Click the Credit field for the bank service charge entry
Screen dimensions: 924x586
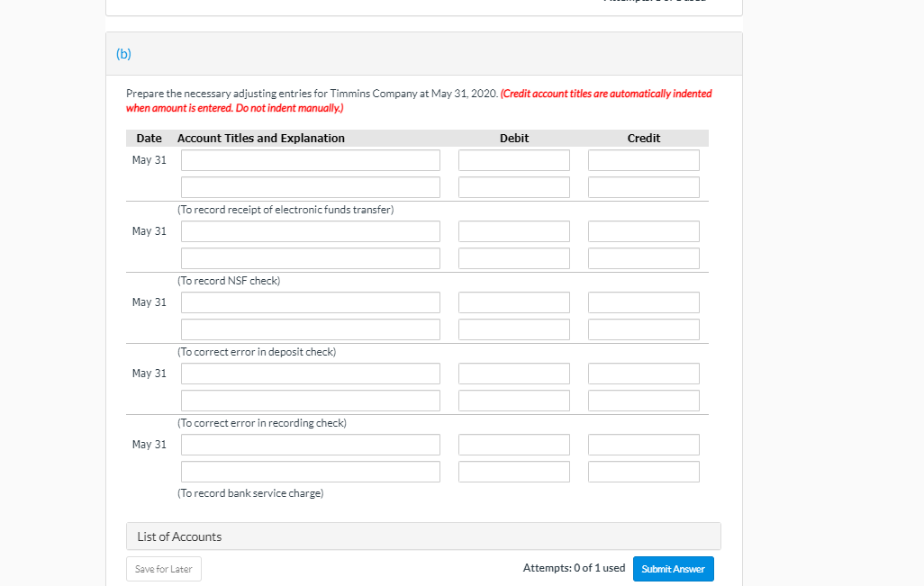pos(643,444)
